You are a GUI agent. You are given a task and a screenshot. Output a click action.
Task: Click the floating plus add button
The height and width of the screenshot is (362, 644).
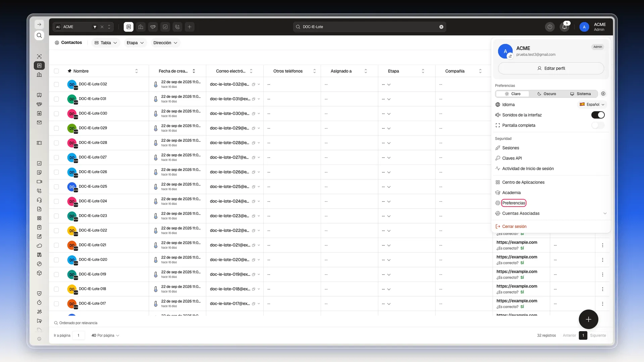588,319
